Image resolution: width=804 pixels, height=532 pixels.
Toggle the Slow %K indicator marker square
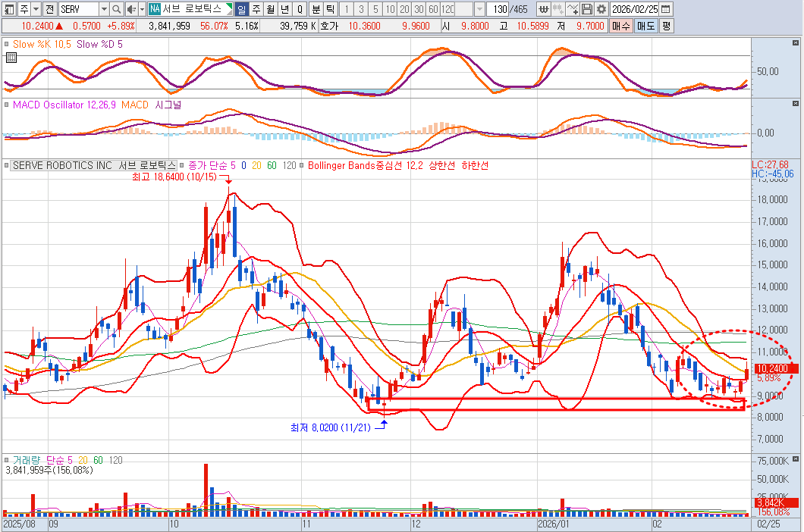coord(8,45)
